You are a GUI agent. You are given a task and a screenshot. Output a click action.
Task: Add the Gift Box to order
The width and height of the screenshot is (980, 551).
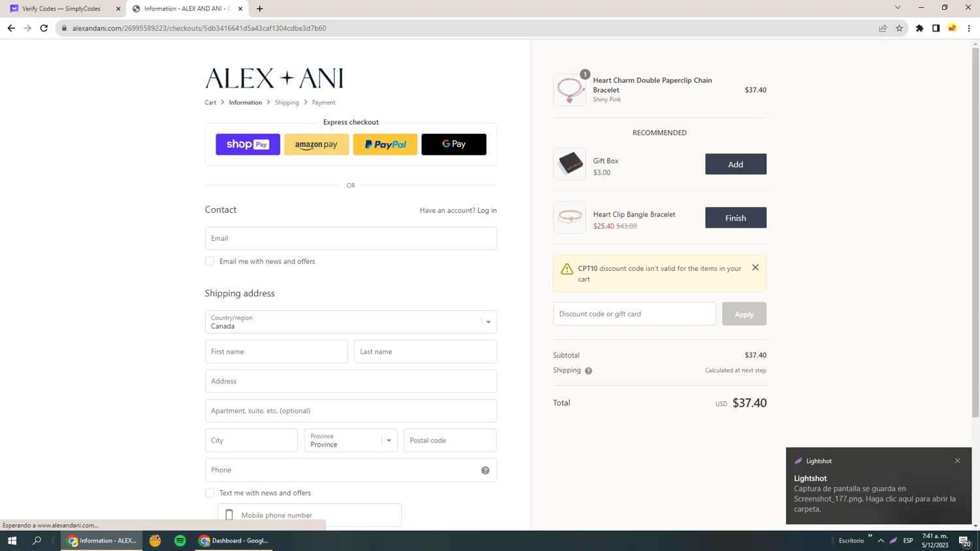point(736,164)
